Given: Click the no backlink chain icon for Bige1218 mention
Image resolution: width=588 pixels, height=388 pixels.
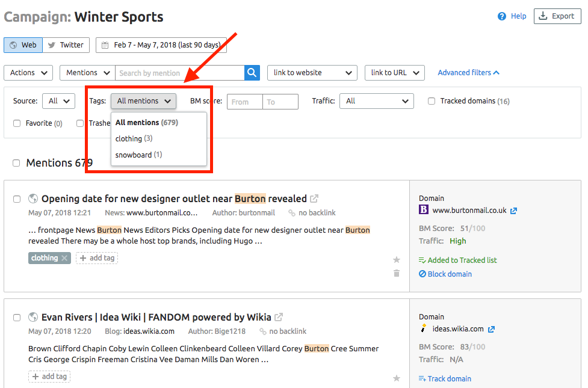Looking at the screenshot, I should [263, 331].
